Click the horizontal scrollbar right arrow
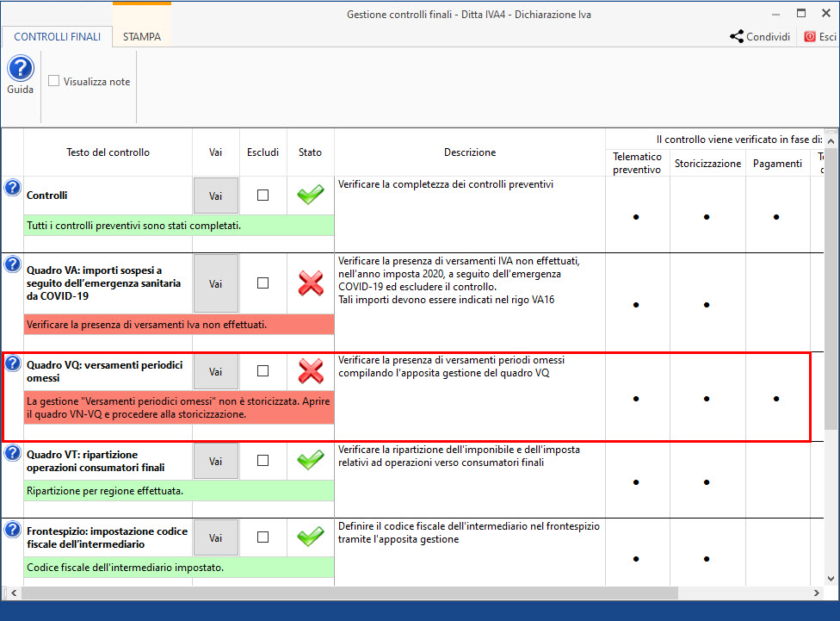Screen dimensions: 840x621 click(818, 593)
